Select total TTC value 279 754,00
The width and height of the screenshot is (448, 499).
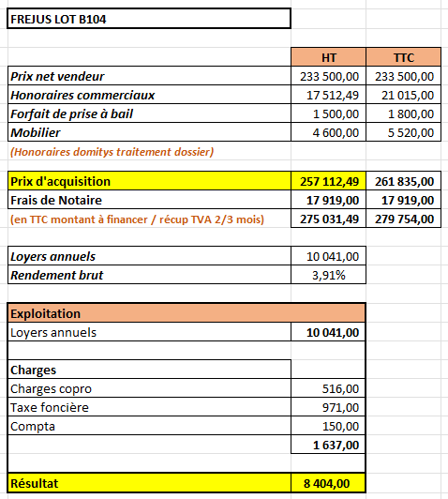(x=404, y=219)
